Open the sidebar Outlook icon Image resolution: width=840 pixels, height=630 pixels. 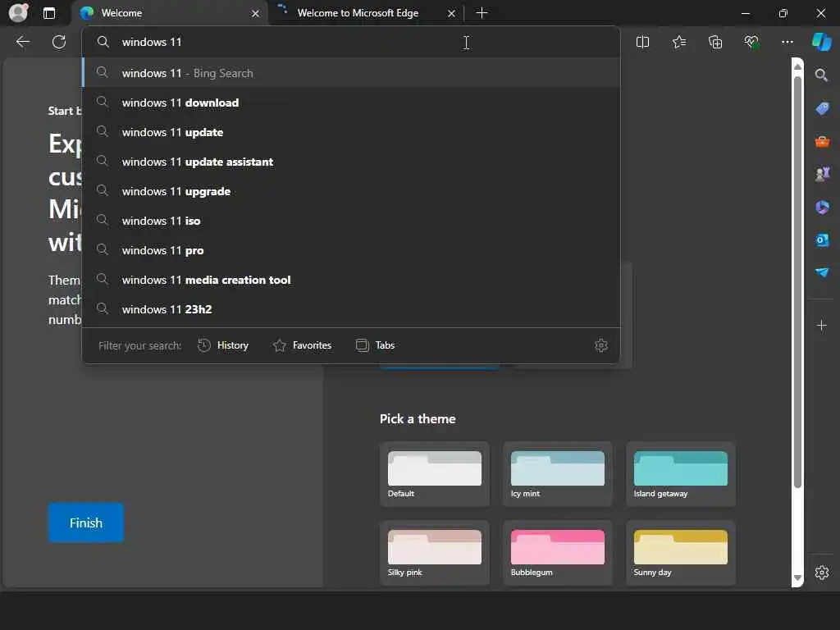click(822, 240)
